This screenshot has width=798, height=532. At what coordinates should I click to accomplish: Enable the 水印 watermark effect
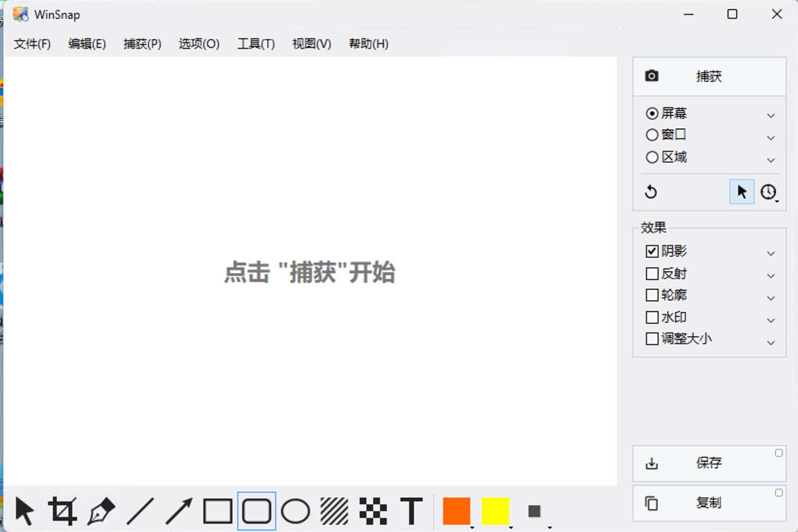tap(652, 317)
